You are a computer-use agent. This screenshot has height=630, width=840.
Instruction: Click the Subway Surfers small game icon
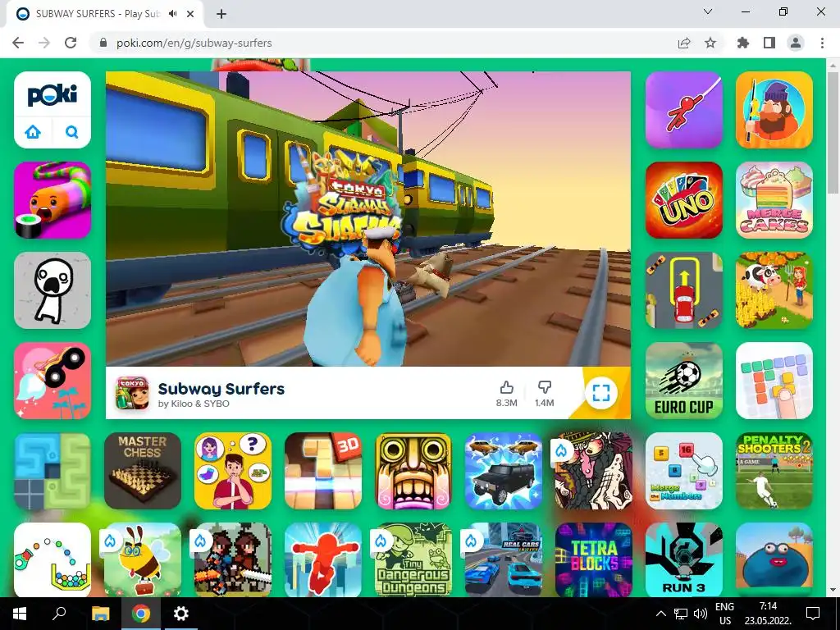point(132,393)
